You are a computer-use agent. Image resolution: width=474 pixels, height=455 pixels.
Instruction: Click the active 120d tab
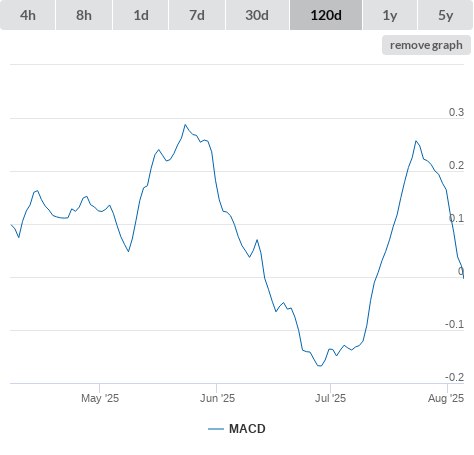coord(326,15)
